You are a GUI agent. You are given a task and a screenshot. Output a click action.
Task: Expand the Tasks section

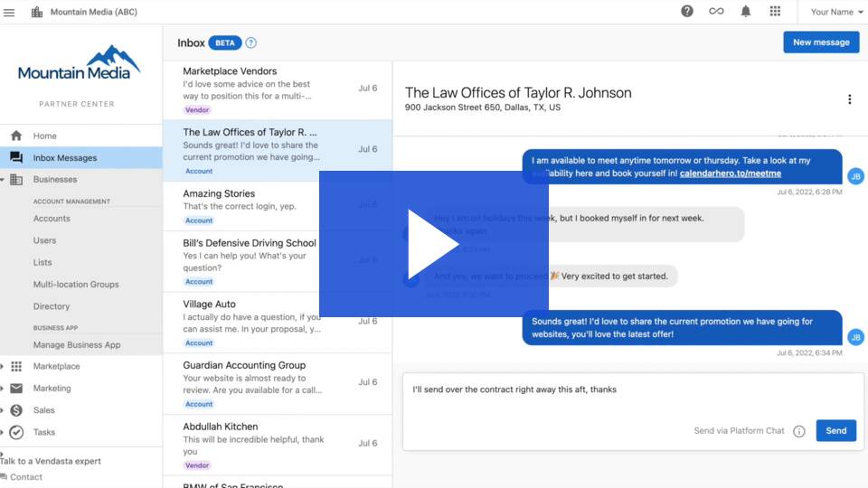point(2,432)
